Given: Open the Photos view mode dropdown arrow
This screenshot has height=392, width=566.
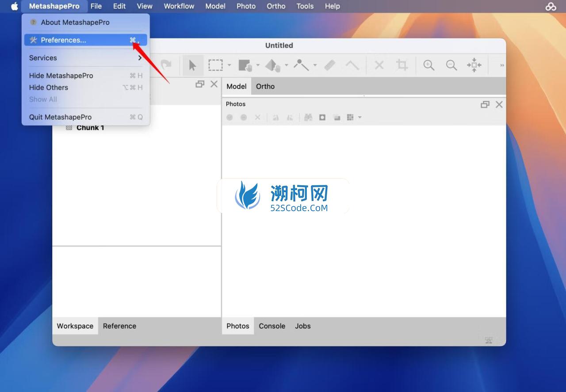Looking at the screenshot, I should (x=360, y=117).
